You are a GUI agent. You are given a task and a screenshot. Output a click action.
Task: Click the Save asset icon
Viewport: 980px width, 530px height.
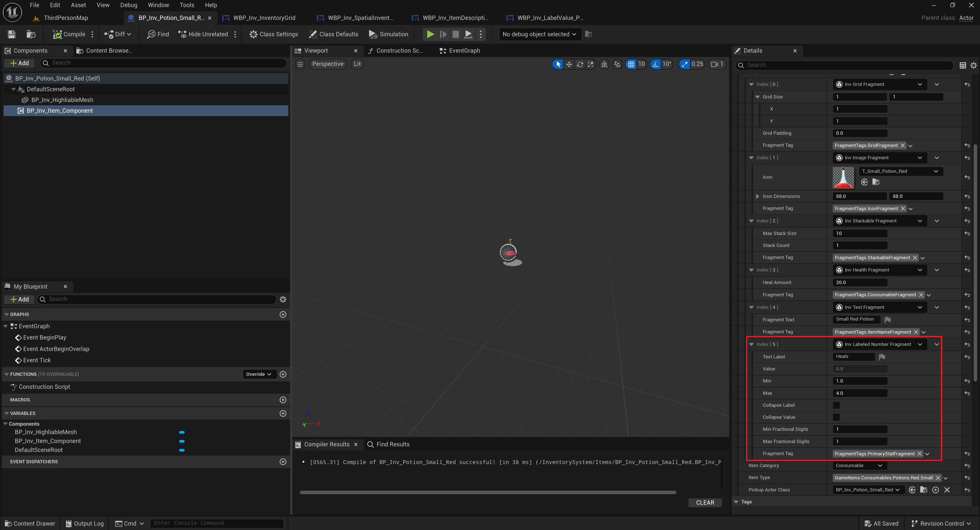(x=11, y=34)
